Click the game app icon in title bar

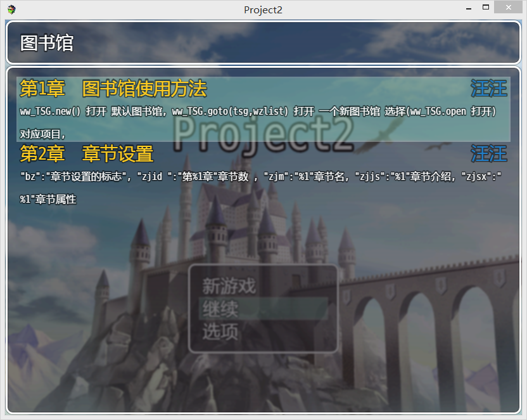click(11, 10)
